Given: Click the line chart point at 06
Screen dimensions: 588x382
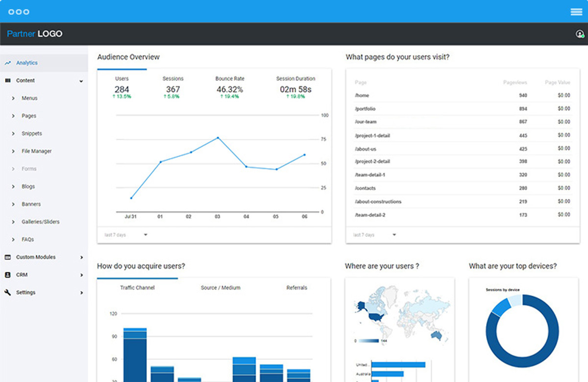Looking at the screenshot, I should tap(304, 155).
